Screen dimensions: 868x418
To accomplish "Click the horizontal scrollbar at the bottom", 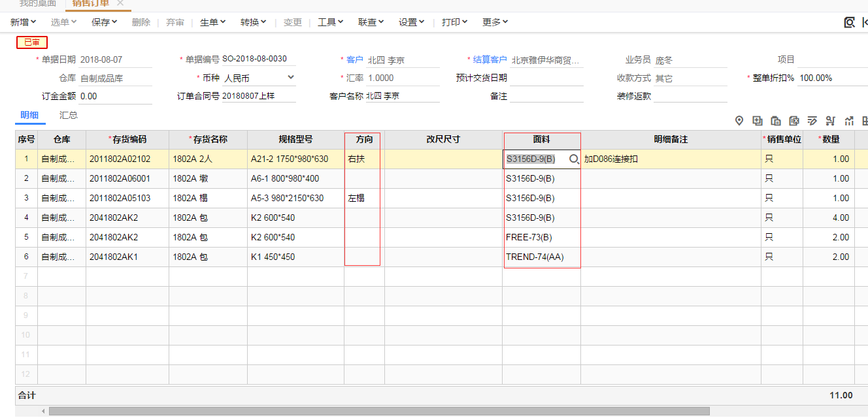I will click(379, 411).
